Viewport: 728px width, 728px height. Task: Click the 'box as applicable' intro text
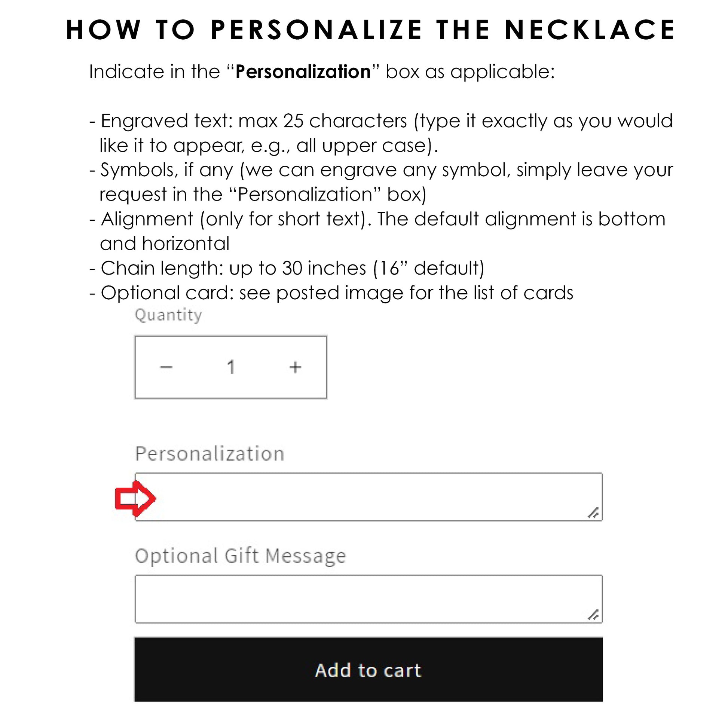pyautogui.click(x=470, y=71)
